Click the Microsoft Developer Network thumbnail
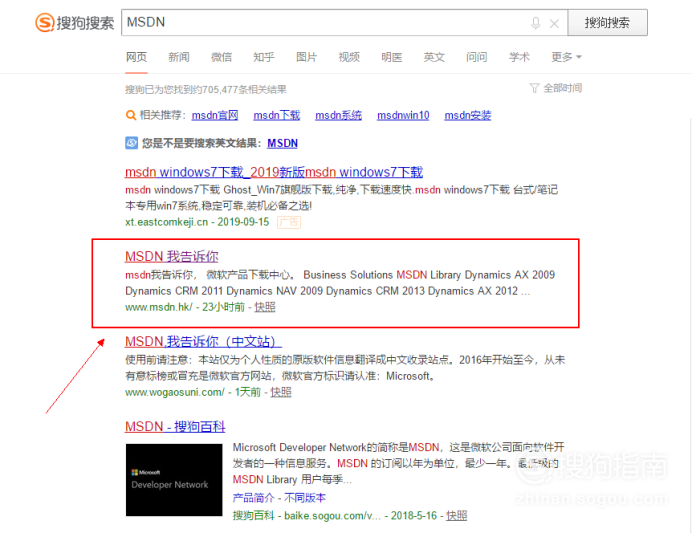Viewport: 692px width, 533px height. point(174,480)
